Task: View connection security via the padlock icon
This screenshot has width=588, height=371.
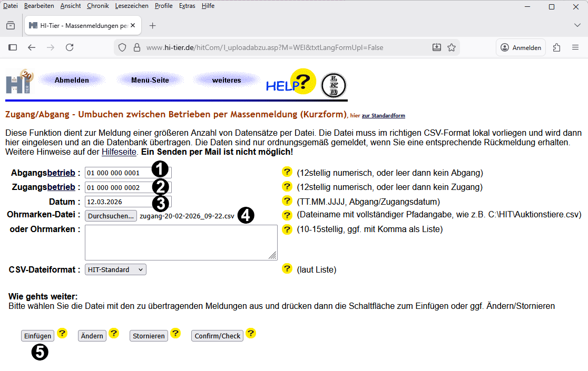Action: click(x=136, y=47)
